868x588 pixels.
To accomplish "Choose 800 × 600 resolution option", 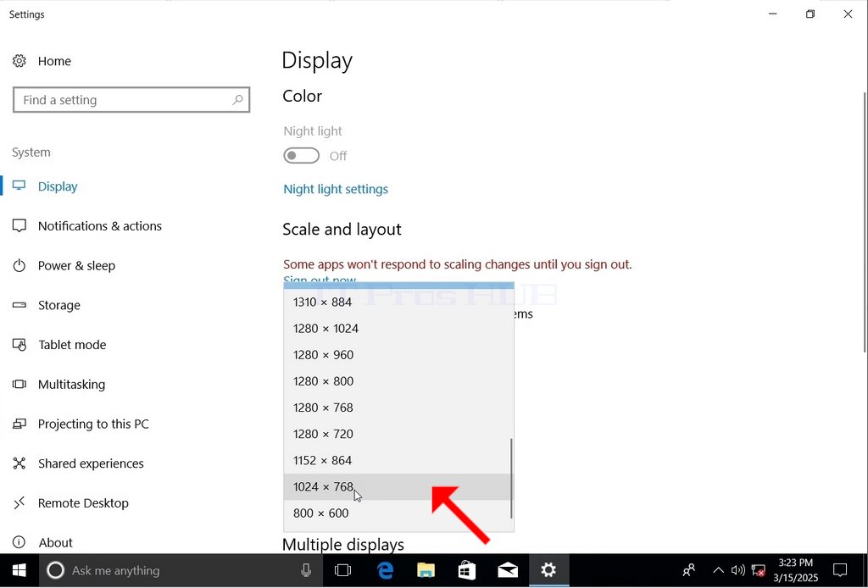I will [x=398, y=513].
